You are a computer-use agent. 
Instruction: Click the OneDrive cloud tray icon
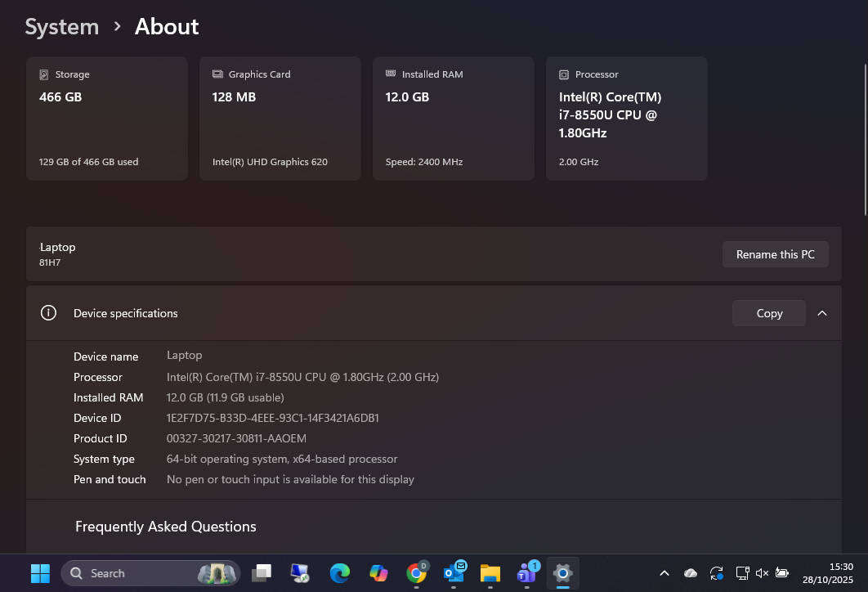pyautogui.click(x=691, y=573)
